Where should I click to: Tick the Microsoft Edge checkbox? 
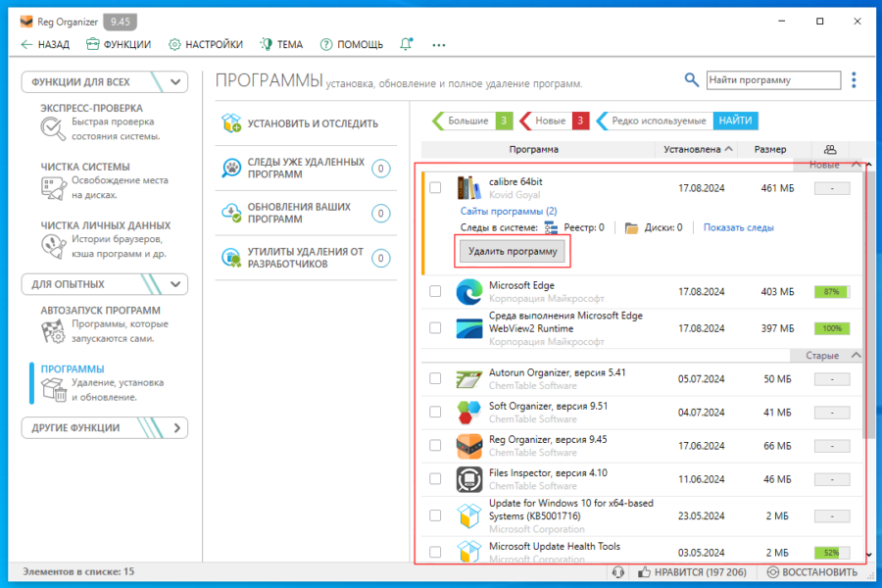point(435,291)
